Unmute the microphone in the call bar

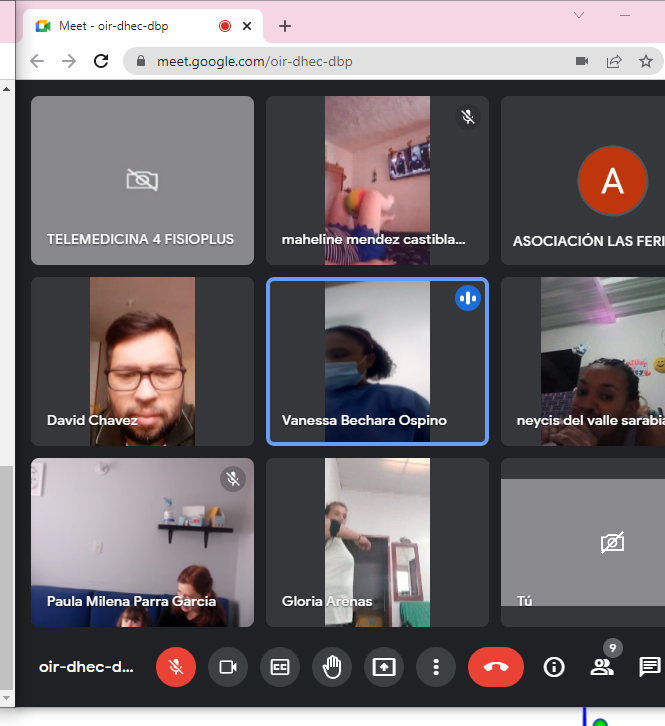pos(176,667)
